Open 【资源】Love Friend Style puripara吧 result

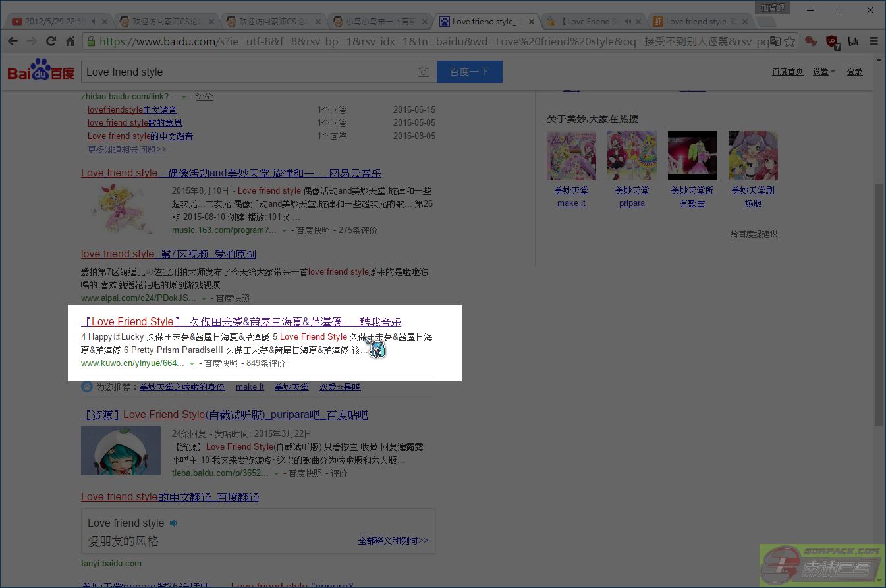224,415
